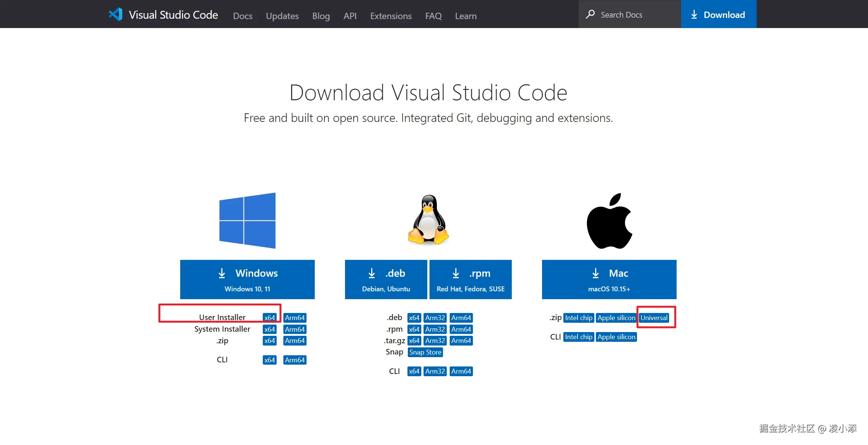Download the Mac macOS 10.15+ build

click(609, 280)
